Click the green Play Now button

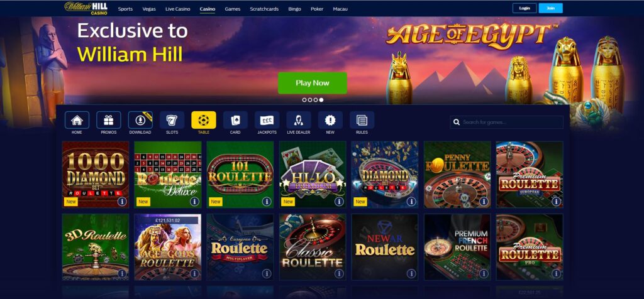[313, 83]
